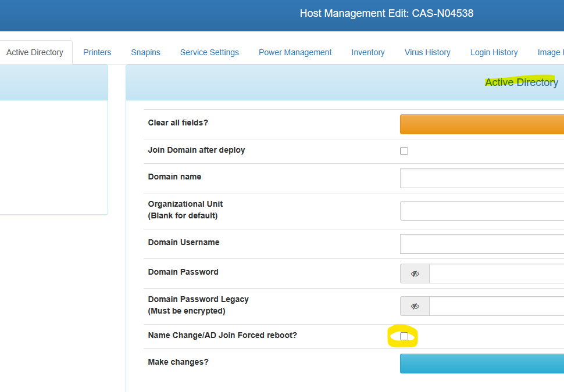Click the 'Domain name' label

tap(174, 177)
